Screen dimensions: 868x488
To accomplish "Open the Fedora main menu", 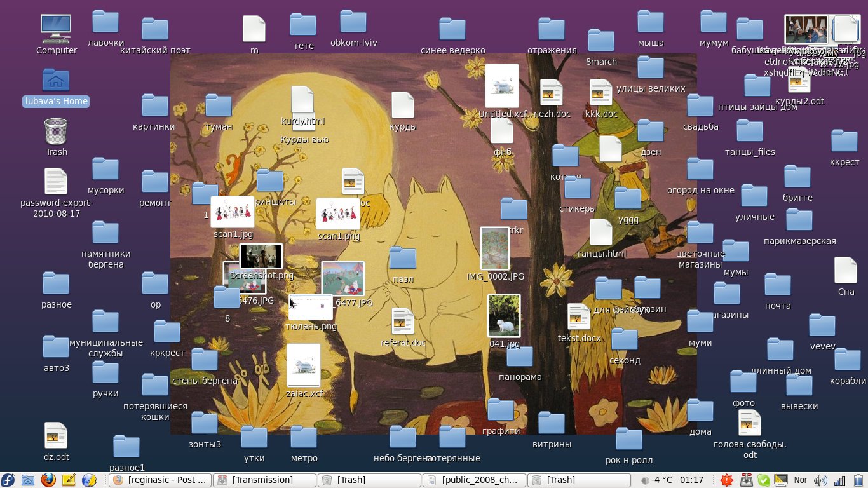I will pos(8,480).
